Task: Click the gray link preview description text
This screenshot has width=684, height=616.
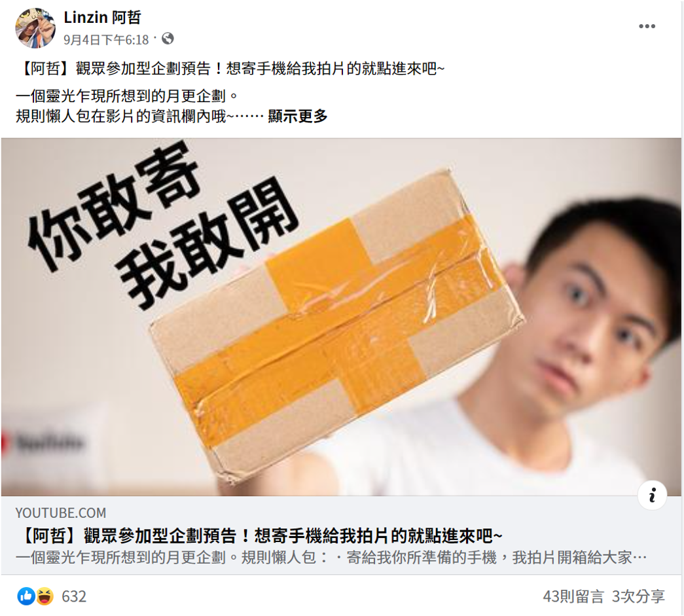Action: (x=331, y=557)
